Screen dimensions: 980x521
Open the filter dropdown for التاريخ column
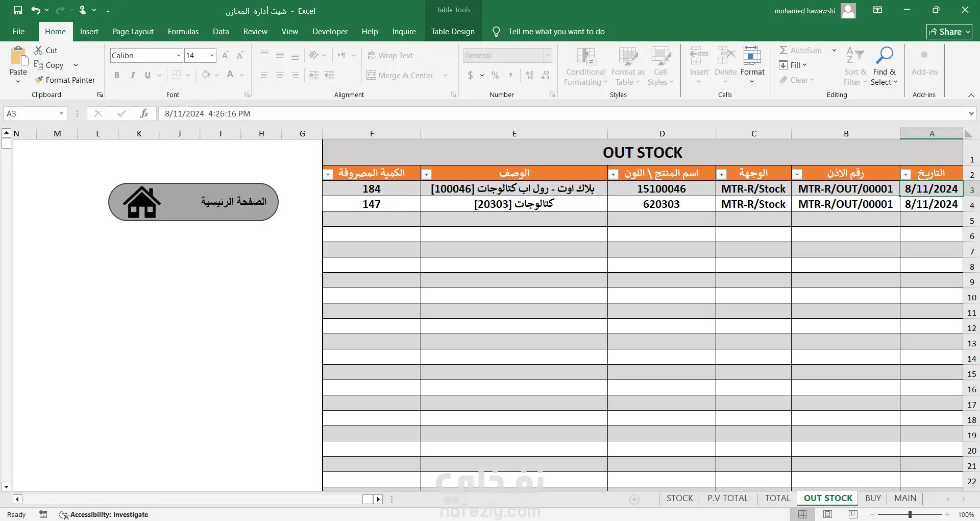906,174
